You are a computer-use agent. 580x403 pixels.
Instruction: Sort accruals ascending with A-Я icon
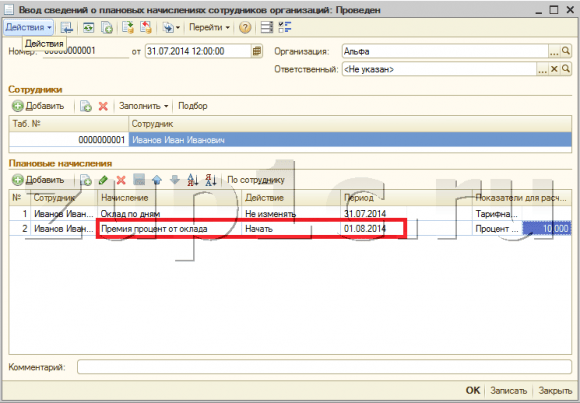coord(192,180)
